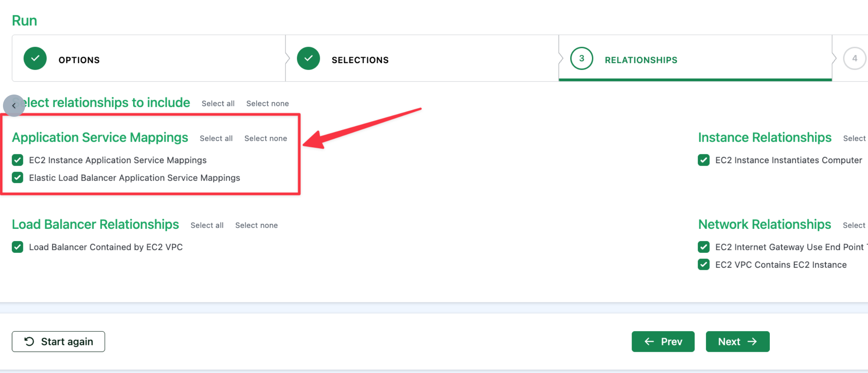868x373 pixels.
Task: Proceed with the Next button
Action: (738, 341)
